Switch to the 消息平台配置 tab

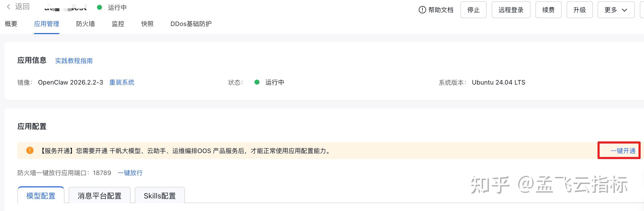point(99,196)
